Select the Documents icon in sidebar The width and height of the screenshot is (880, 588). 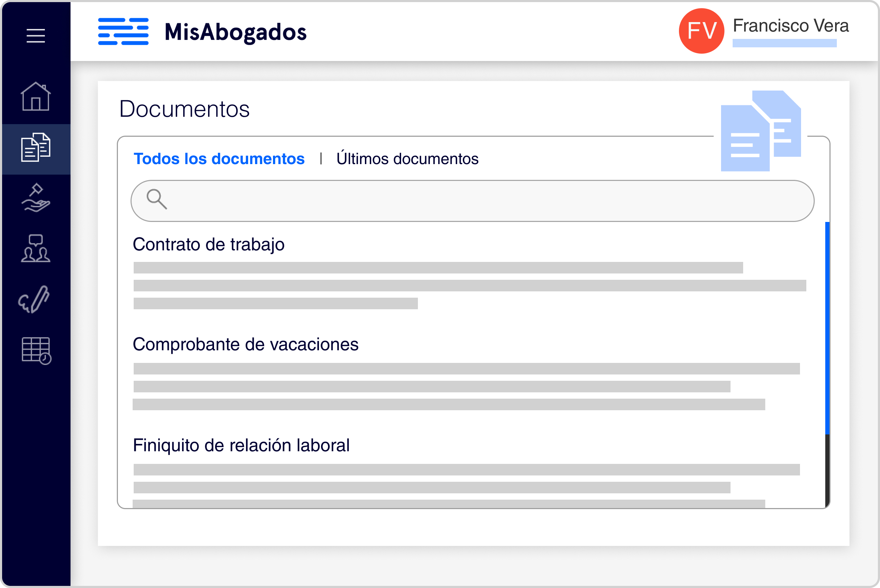pyautogui.click(x=36, y=148)
